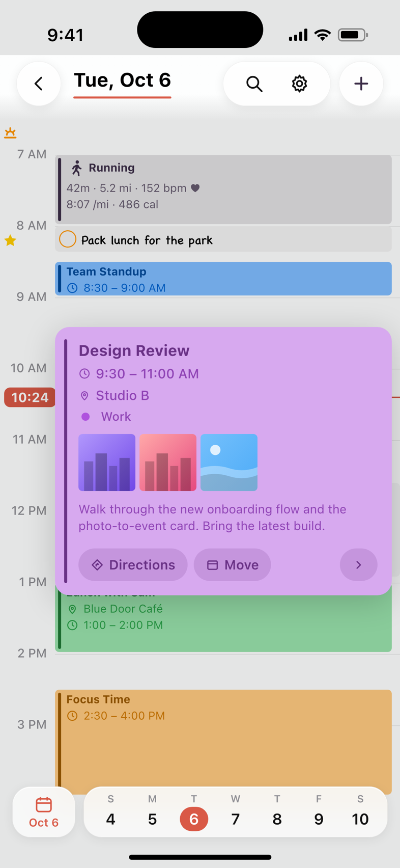The width and height of the screenshot is (400, 868).
Task: Tap the Blue Door Café location text
Action: (x=123, y=609)
